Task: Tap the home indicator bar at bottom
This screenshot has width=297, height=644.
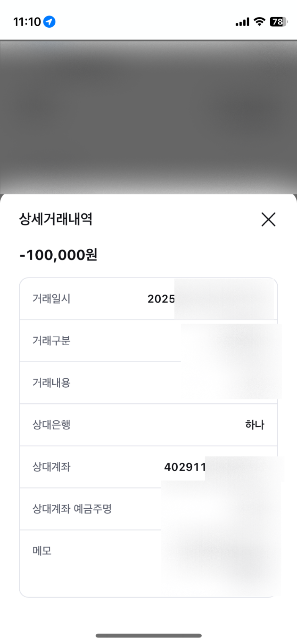Action: [148, 636]
